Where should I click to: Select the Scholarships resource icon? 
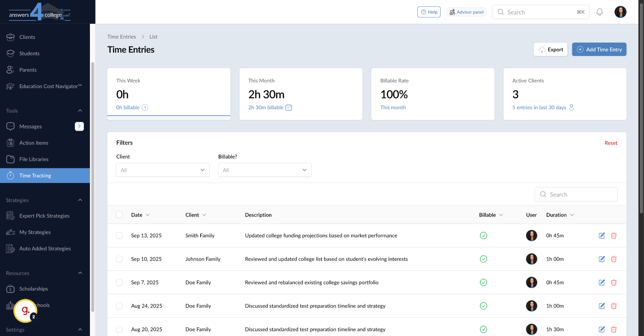(11, 288)
